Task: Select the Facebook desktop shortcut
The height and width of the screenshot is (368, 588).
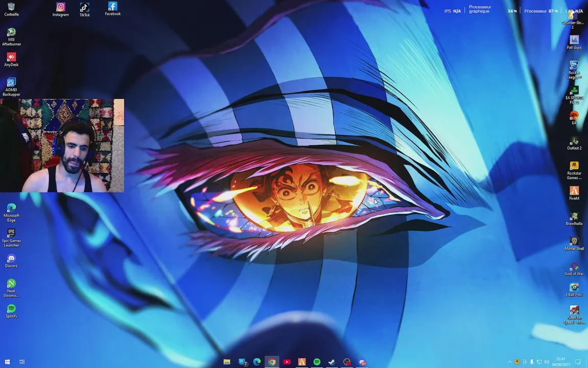Action: coord(112,9)
